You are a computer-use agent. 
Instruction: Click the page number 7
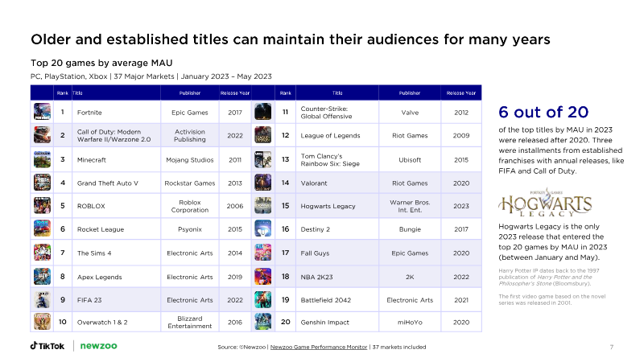(612, 347)
